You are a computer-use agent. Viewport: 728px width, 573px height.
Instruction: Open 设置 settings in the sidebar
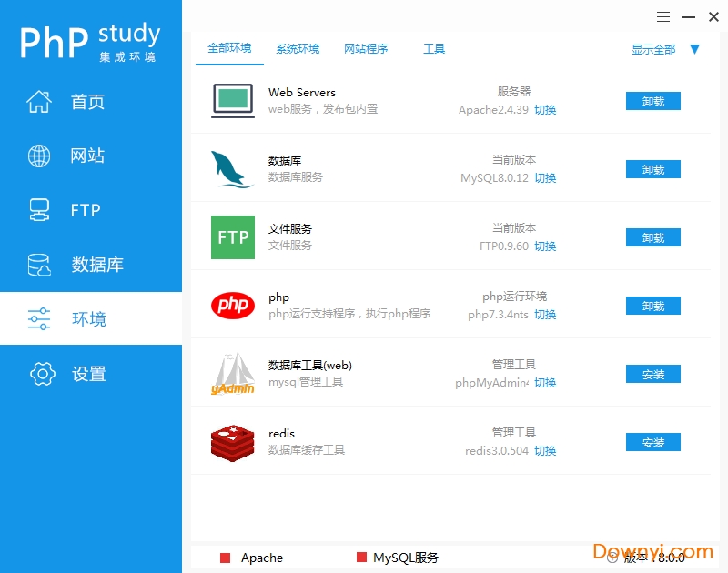pos(87,374)
